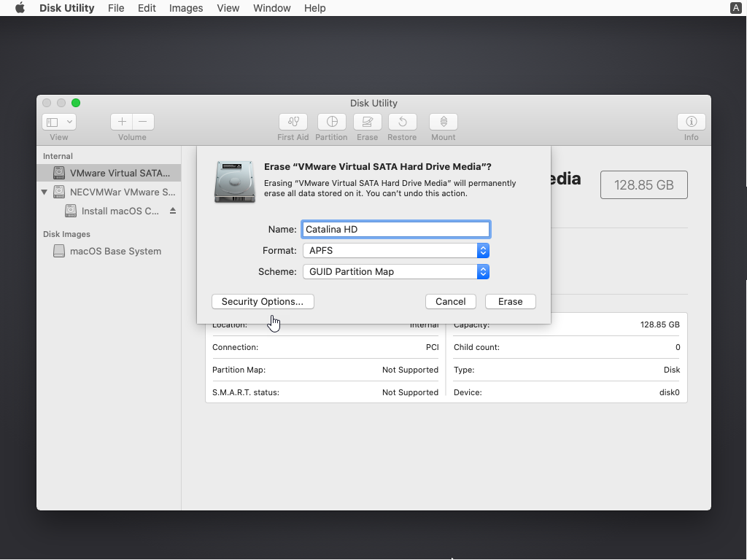The image size is (747, 560).
Task: Click the add volume plus icon
Action: pyautogui.click(x=122, y=122)
